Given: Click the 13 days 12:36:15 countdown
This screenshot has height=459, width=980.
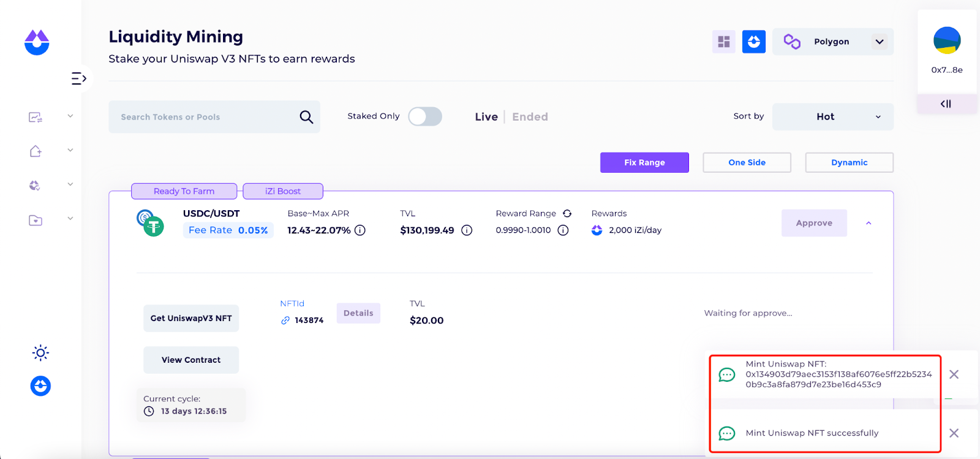Looking at the screenshot, I should pos(194,411).
